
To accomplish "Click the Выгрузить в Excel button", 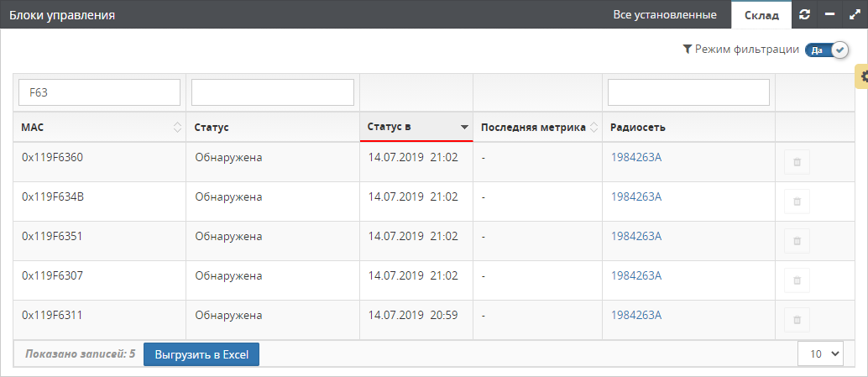I will point(201,354).
